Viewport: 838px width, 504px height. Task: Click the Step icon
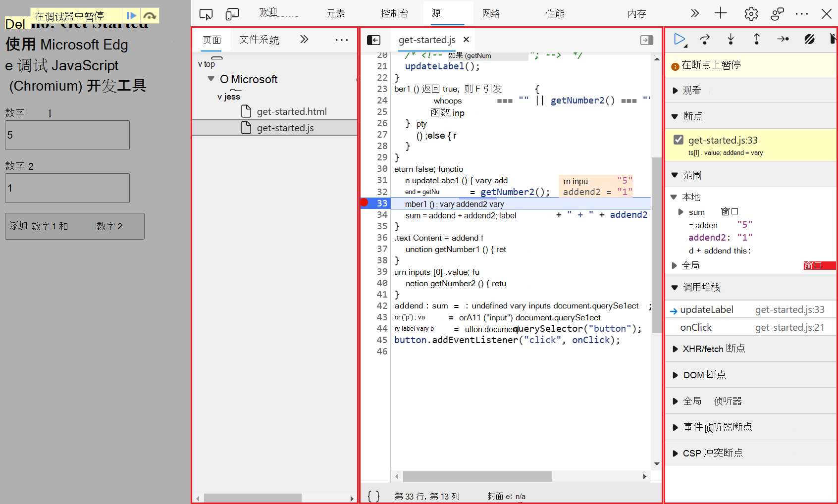(x=783, y=39)
